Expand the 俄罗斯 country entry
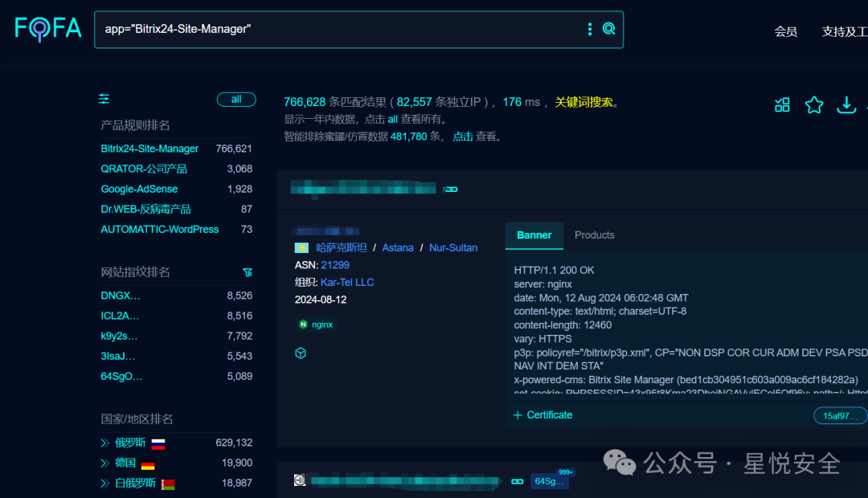The width and height of the screenshot is (868, 498). (x=104, y=443)
